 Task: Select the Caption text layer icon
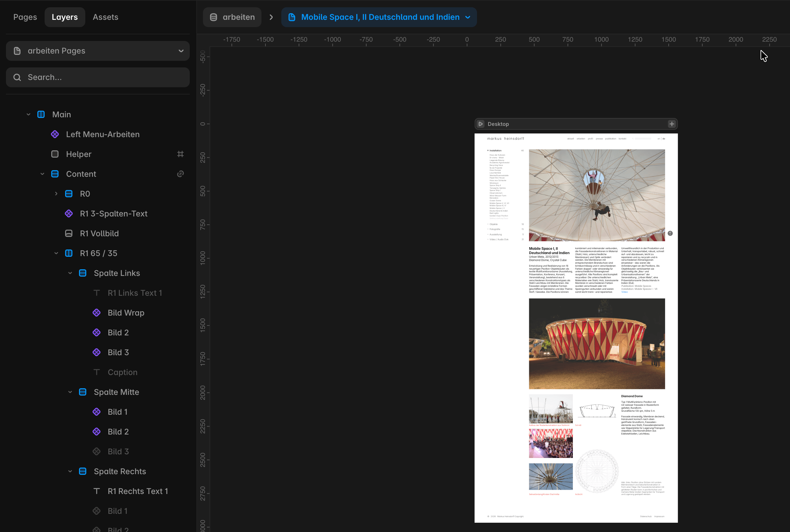point(97,372)
